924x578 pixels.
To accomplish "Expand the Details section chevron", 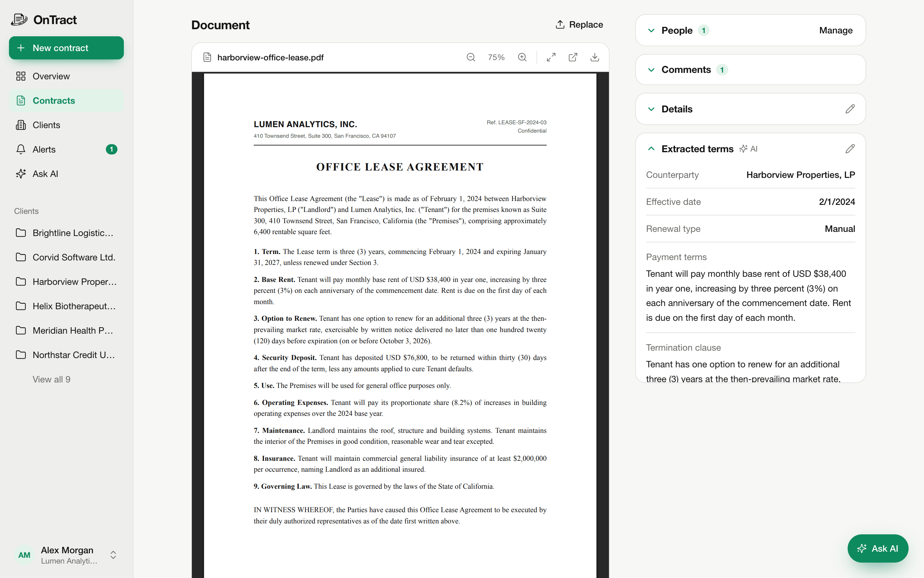I will click(651, 109).
